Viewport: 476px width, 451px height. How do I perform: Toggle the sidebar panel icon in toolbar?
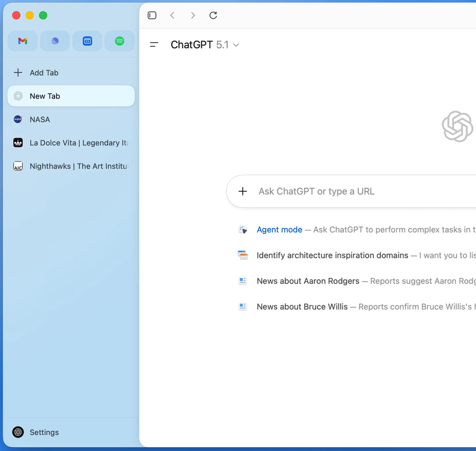[152, 15]
